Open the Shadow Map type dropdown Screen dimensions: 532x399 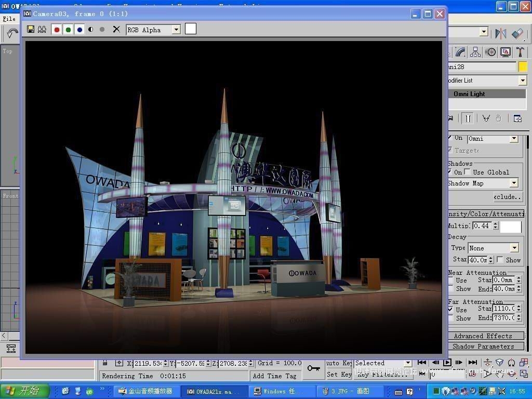click(x=514, y=183)
